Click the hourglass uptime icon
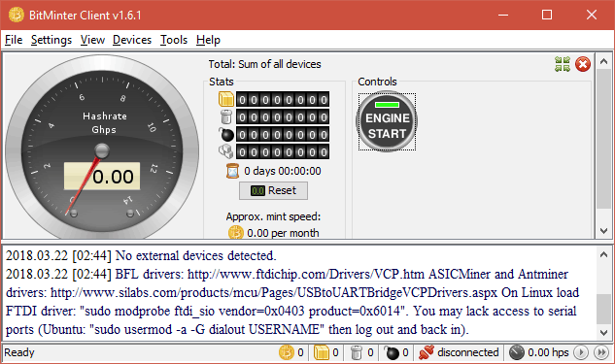Image resolution: width=615 pixels, height=364 pixels. tap(232, 171)
